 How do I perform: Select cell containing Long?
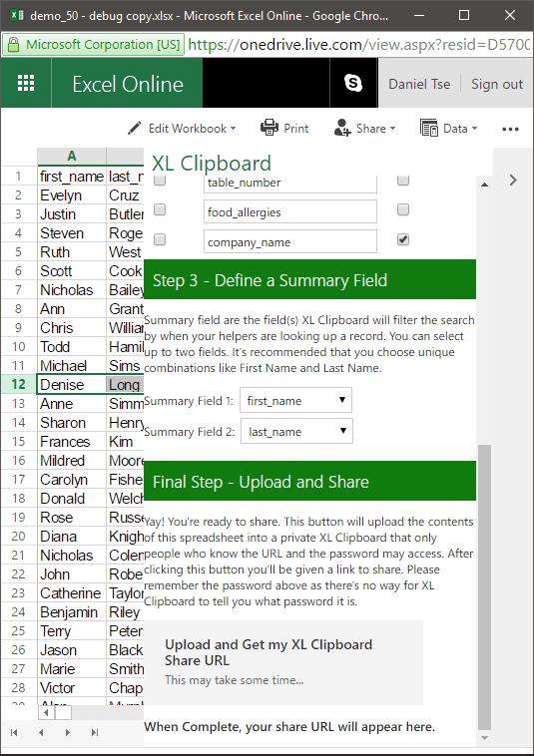126,384
